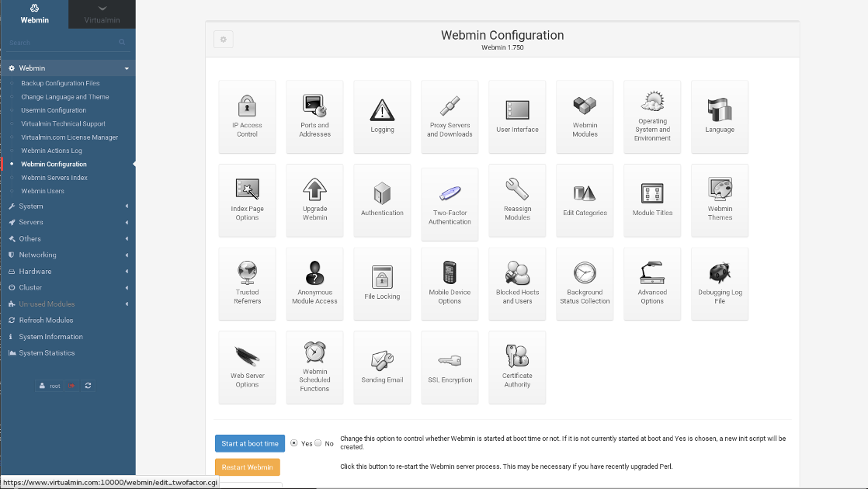Open Webmin Themes icon
This screenshot has height=489, width=868.
(720, 200)
